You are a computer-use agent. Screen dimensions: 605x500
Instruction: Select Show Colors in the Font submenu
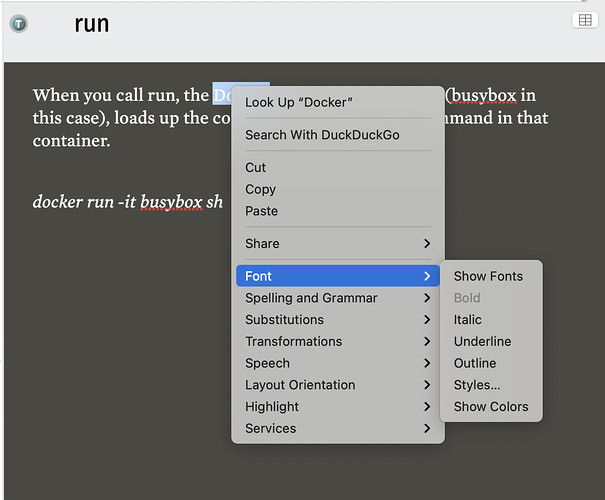click(491, 407)
